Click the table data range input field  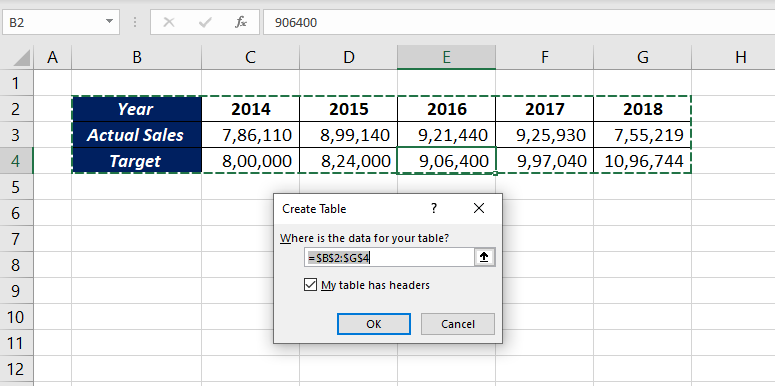tap(389, 257)
